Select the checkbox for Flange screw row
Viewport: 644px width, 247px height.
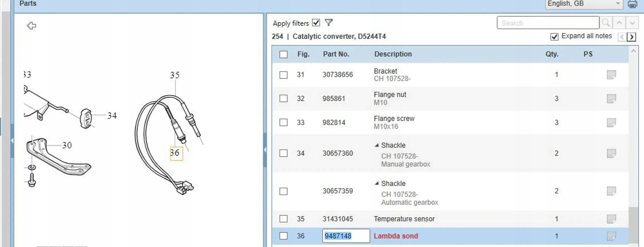(283, 122)
